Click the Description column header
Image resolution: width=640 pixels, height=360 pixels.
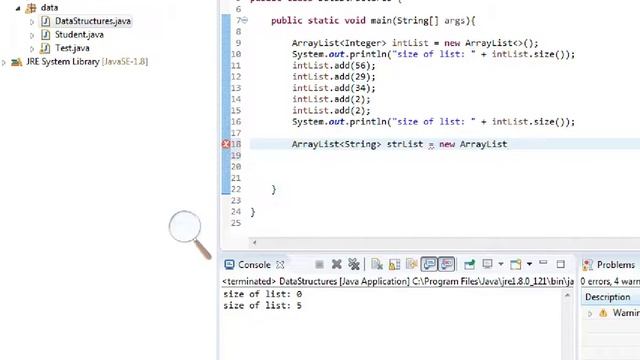click(607, 297)
